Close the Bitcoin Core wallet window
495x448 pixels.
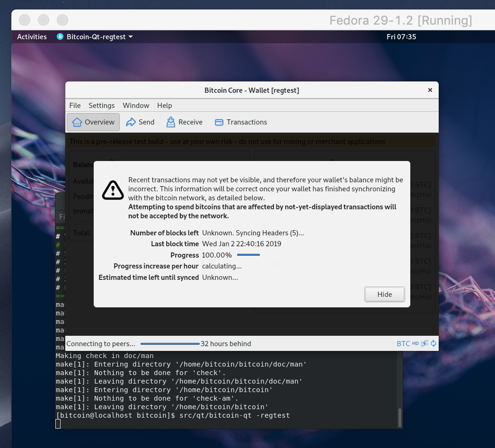(x=430, y=90)
